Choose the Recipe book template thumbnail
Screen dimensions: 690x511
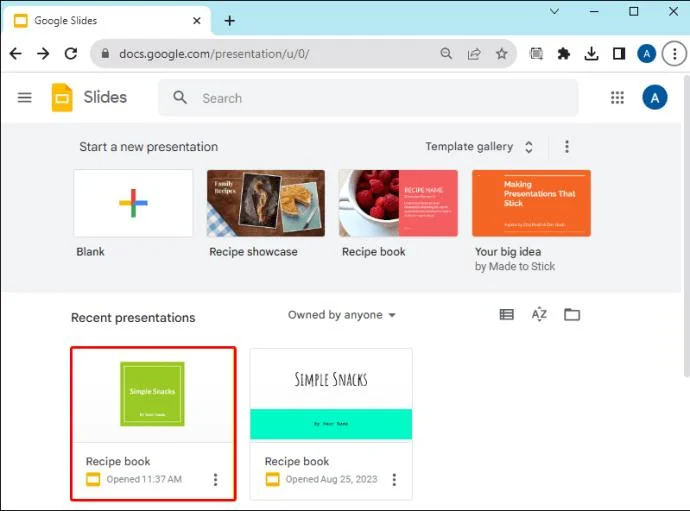point(398,203)
